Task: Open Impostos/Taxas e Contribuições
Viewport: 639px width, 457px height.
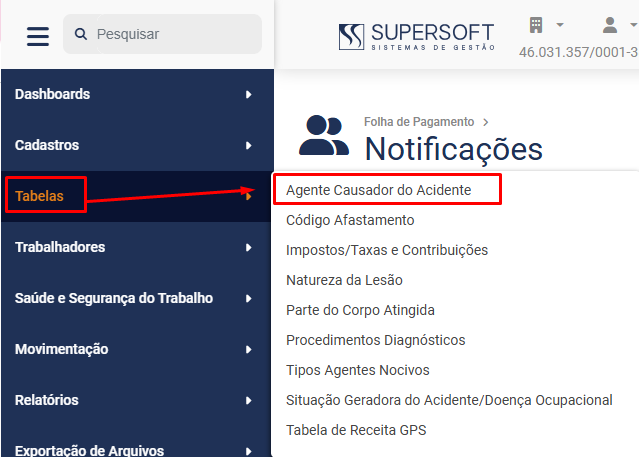Action: (387, 250)
